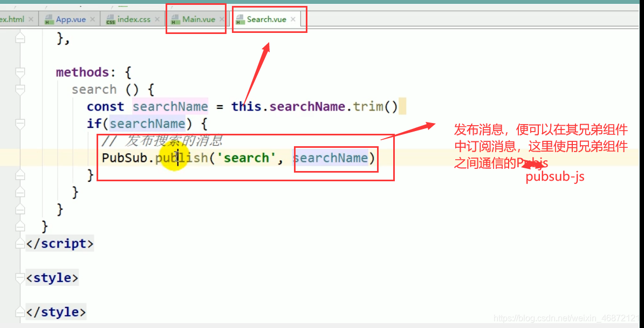Click the searchName argument in the publish call
Image resolution: width=644 pixels, height=328 pixels.
point(330,158)
